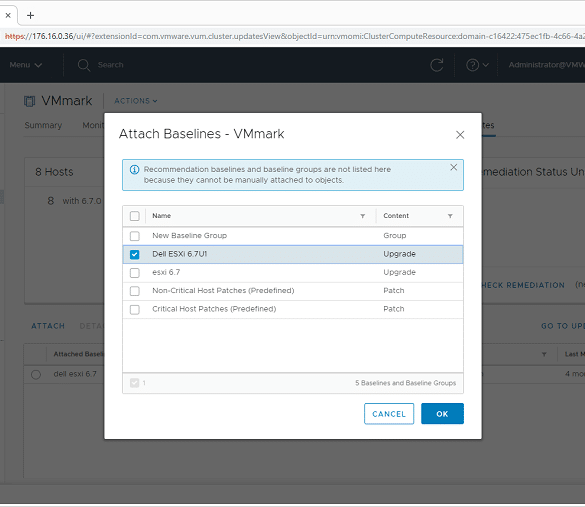
Task: Open the help dropdown menu
Action: 477,65
